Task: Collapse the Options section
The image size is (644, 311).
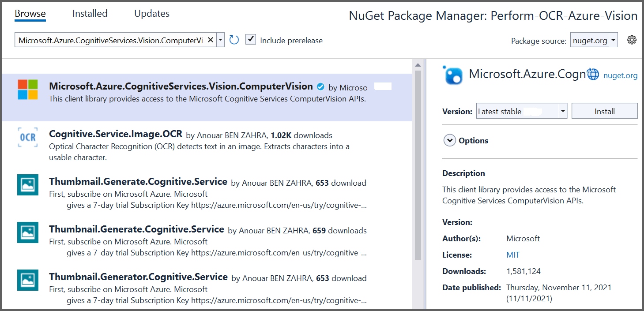Action: [x=450, y=140]
